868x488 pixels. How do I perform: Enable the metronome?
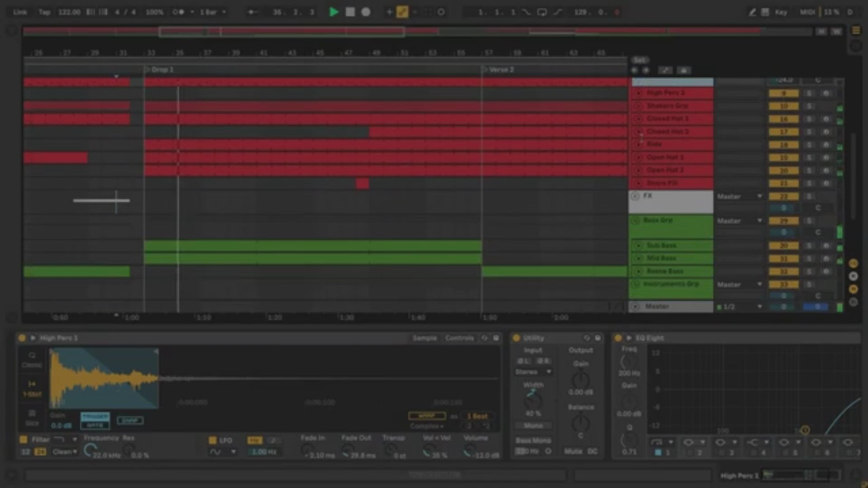179,12
